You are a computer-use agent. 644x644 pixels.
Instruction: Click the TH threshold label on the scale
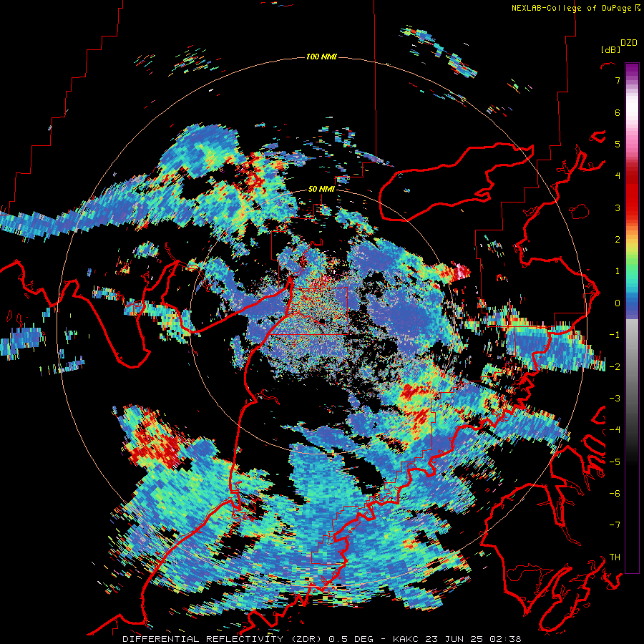tap(615, 557)
